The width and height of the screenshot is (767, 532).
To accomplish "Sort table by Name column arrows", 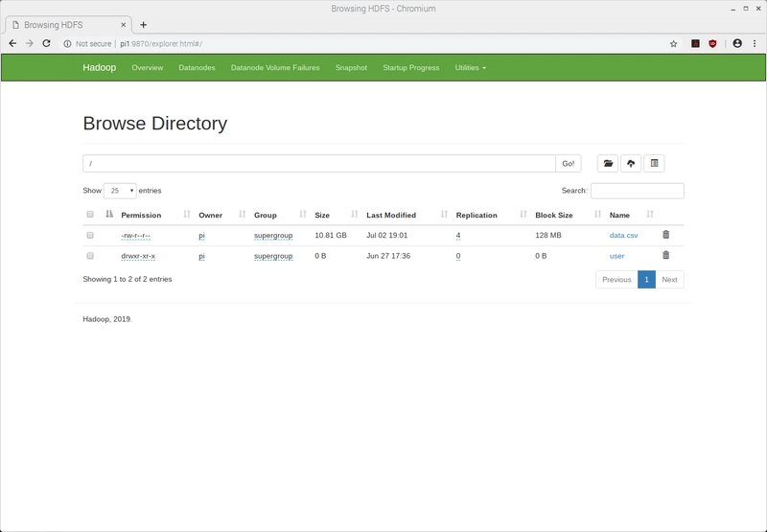I will [x=650, y=214].
